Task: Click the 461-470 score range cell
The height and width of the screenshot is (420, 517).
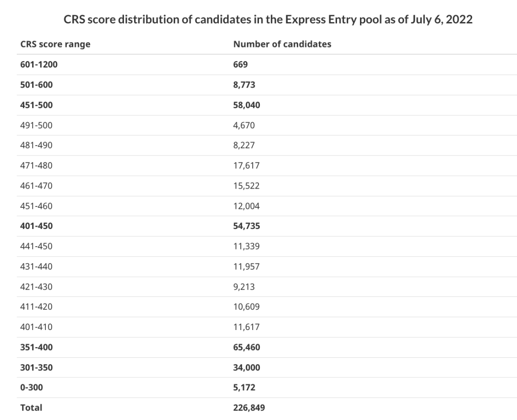Action: pos(36,186)
